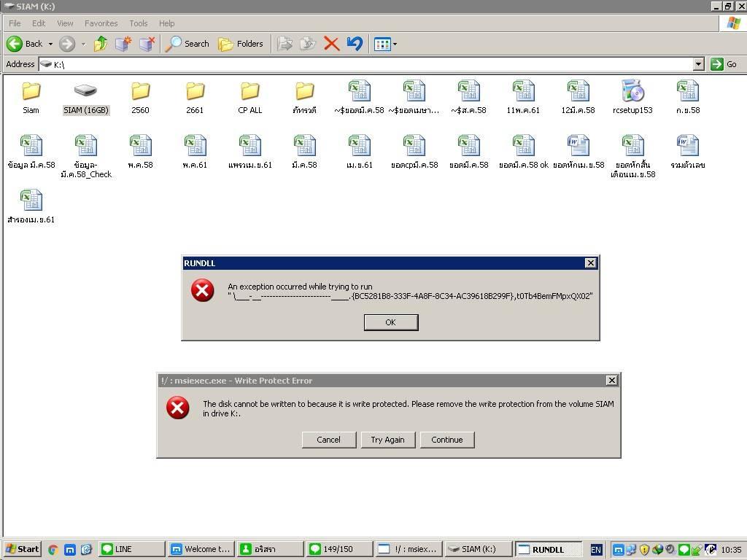Switch to 149/150 taskbar window
Screen dimensions: 747x560
pos(340,549)
